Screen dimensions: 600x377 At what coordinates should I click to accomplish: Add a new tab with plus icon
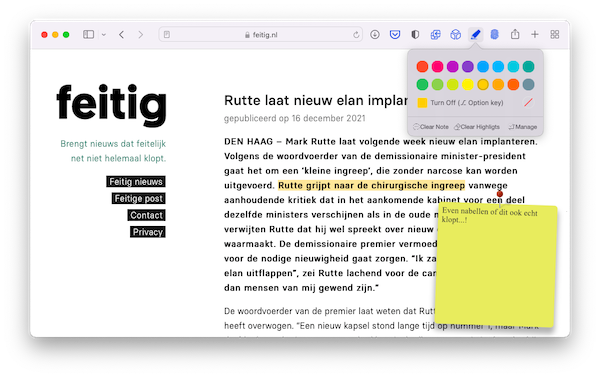535,35
